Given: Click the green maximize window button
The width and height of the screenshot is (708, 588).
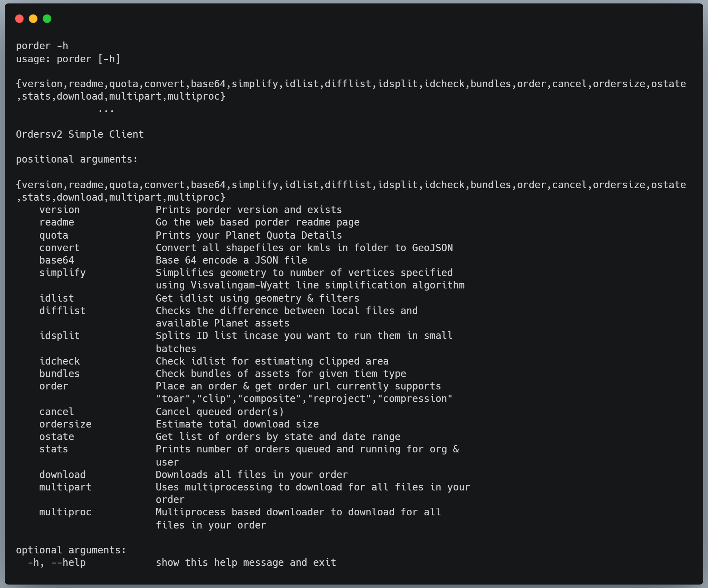Looking at the screenshot, I should point(47,19).
